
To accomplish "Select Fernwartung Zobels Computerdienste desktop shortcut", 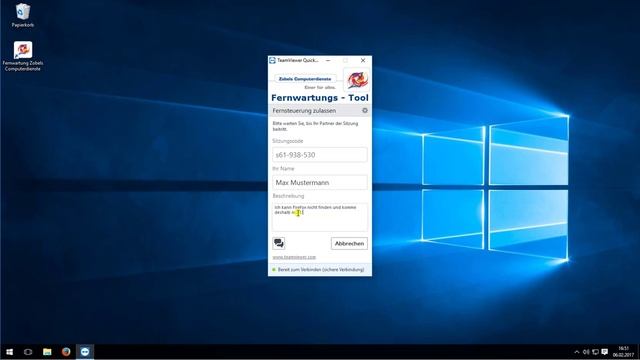I will pos(23,56).
